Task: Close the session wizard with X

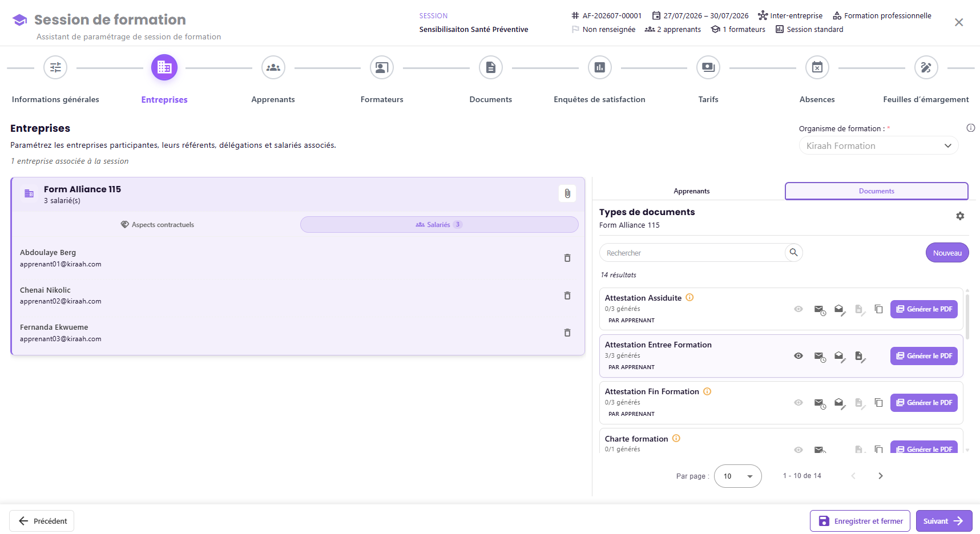Action: coord(959,22)
